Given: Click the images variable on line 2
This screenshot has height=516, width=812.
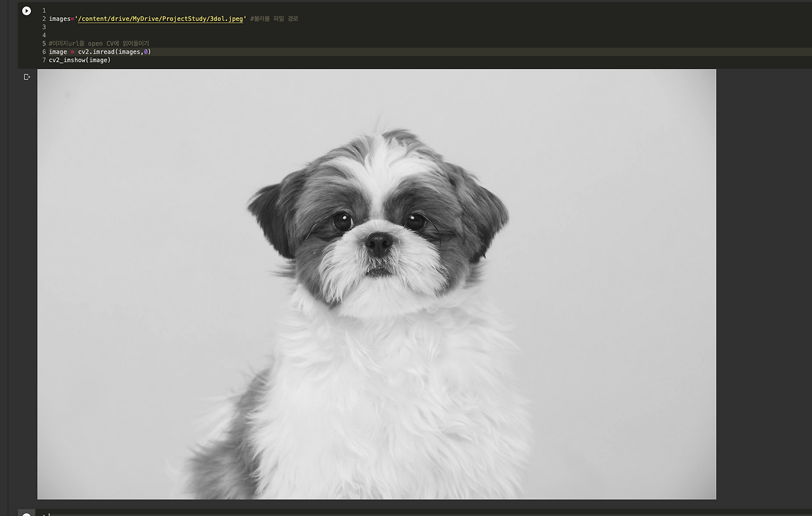Looking at the screenshot, I should [x=58, y=18].
